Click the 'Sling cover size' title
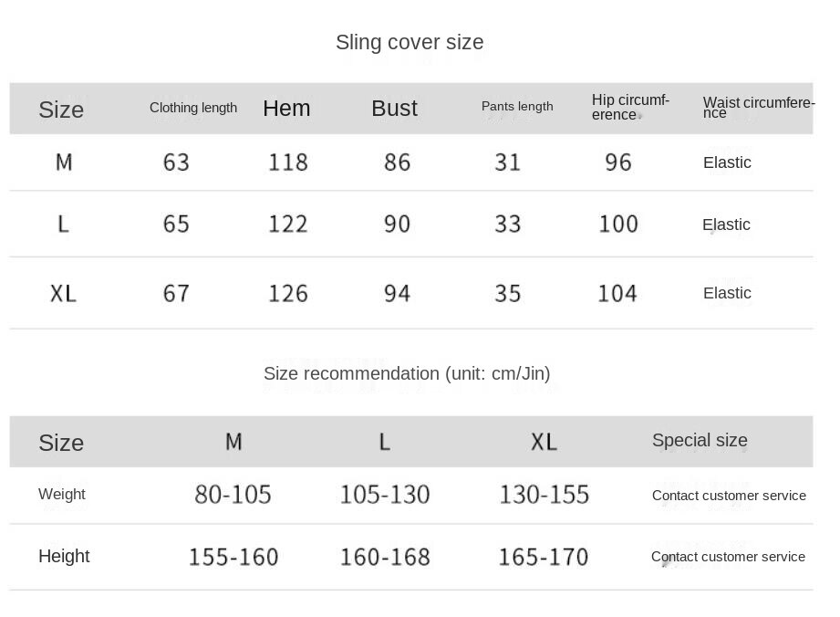 click(410, 42)
